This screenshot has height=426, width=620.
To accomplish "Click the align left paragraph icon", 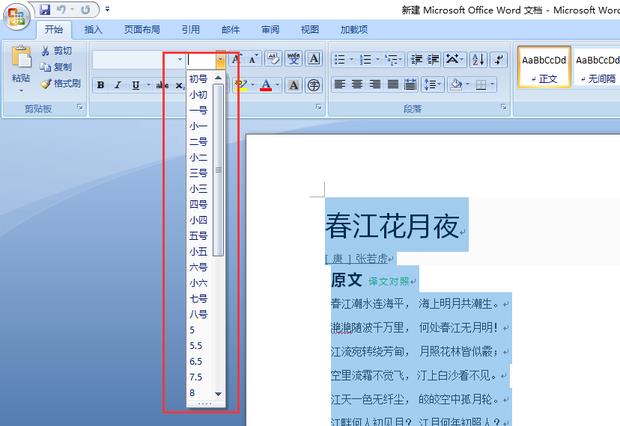I will coord(340,85).
